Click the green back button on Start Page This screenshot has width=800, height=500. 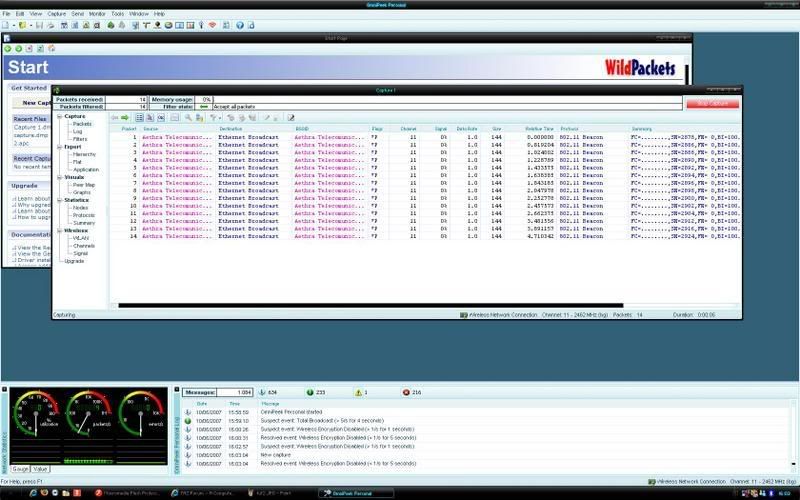[x=7, y=48]
